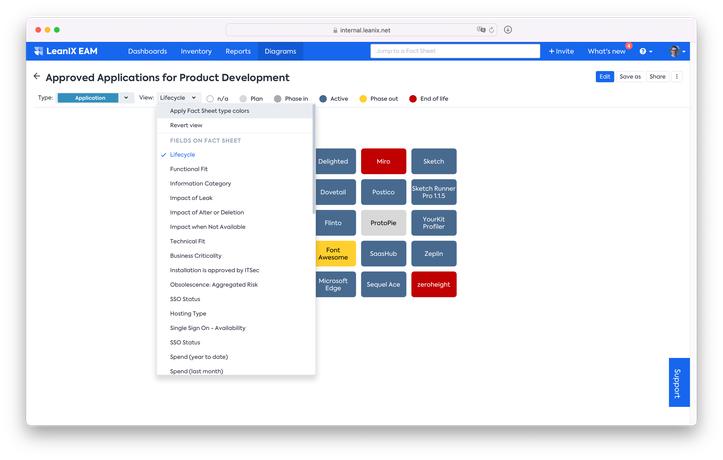Open the help question mark menu
The width and height of the screenshot is (723, 460).
[645, 51]
